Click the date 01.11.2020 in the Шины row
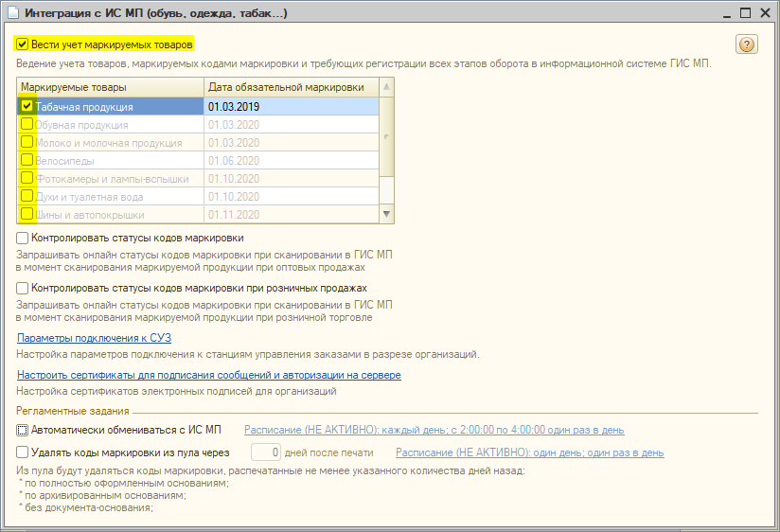This screenshot has height=532, width=780. (x=292, y=215)
